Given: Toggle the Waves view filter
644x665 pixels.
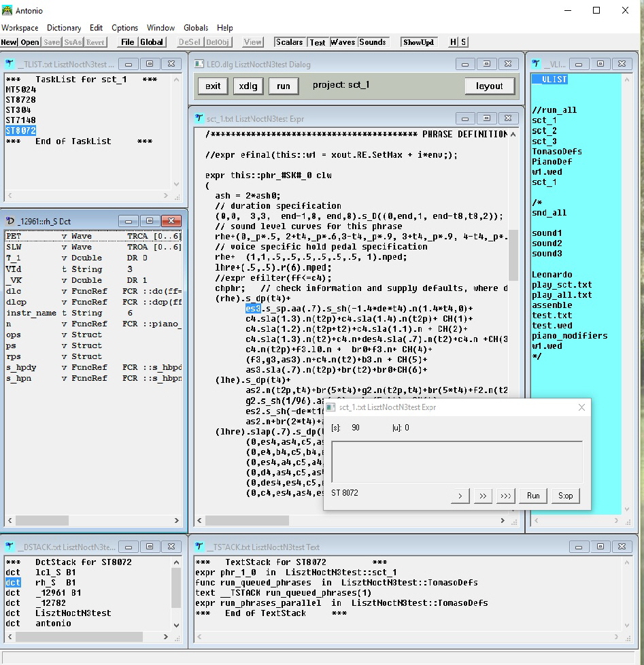Looking at the screenshot, I should pyautogui.click(x=343, y=42).
